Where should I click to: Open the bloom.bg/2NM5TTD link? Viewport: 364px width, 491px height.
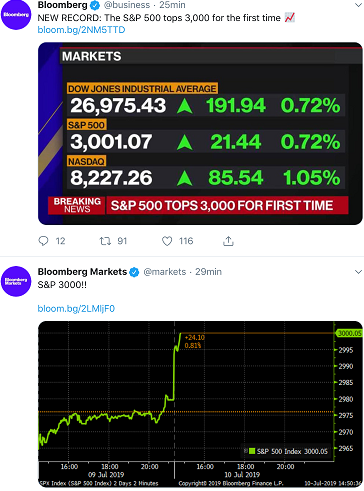tap(81, 30)
